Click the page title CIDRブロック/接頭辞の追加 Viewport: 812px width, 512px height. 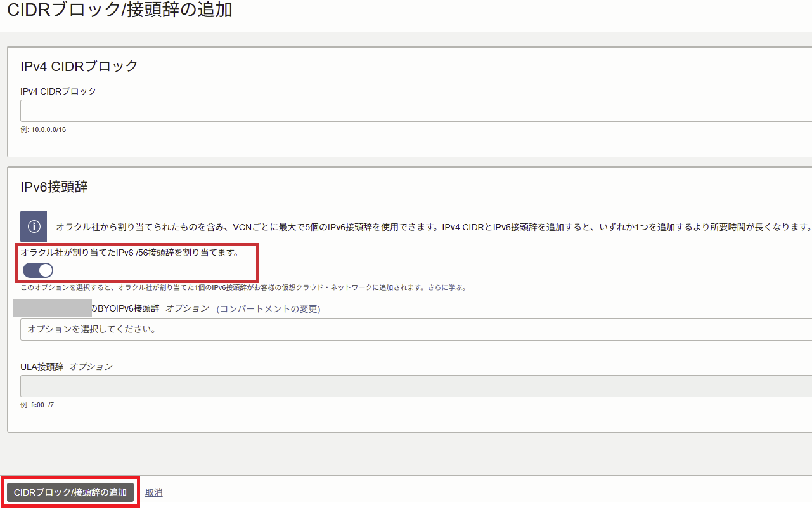coord(119,10)
